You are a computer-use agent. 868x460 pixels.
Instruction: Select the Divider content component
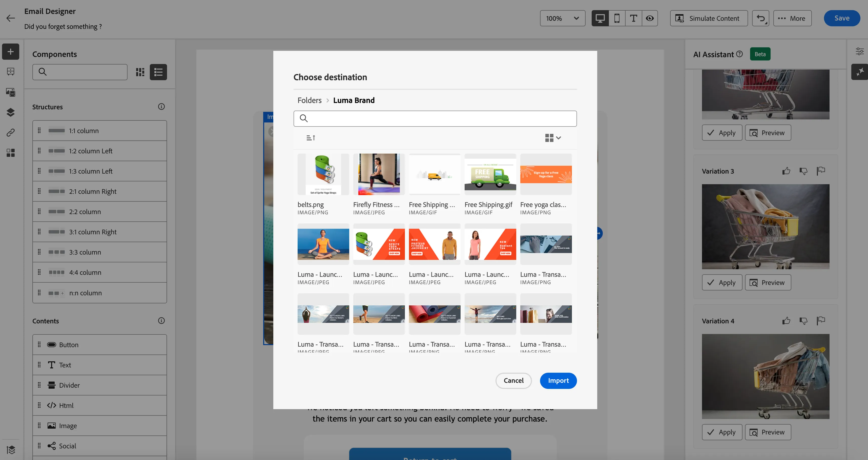(100, 385)
